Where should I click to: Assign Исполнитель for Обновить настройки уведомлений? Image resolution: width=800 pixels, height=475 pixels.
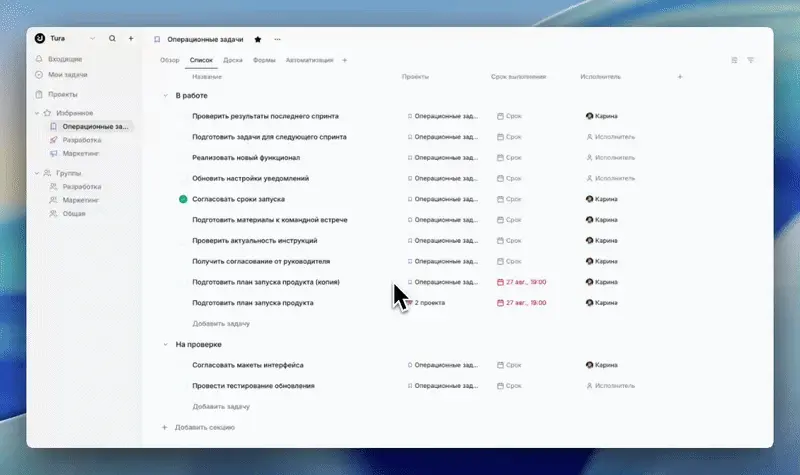tap(610, 179)
